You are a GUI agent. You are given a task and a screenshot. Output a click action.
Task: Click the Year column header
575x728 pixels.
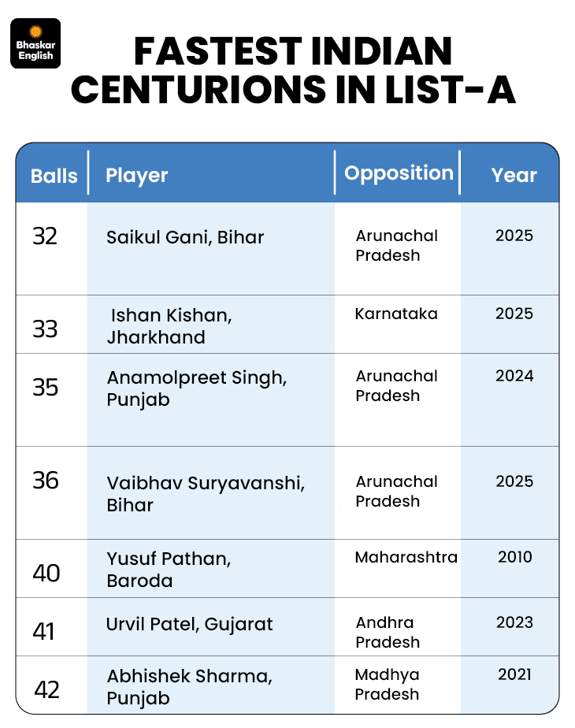pyautogui.click(x=514, y=175)
